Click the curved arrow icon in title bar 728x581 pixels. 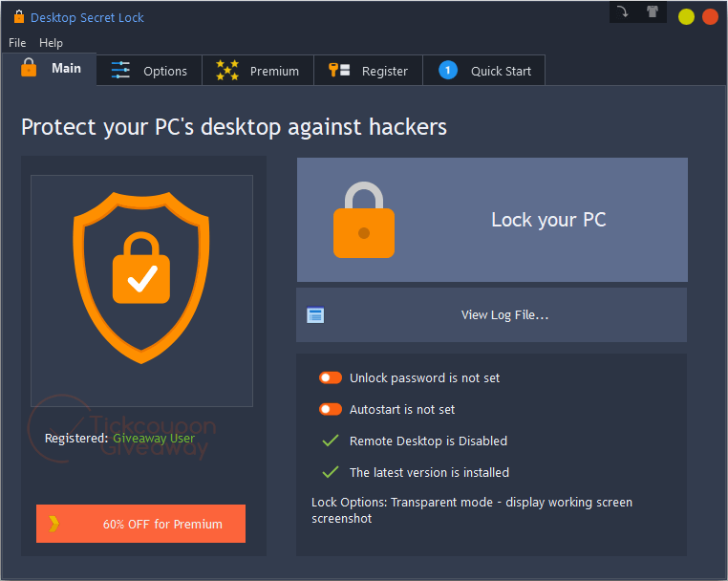[x=623, y=11]
